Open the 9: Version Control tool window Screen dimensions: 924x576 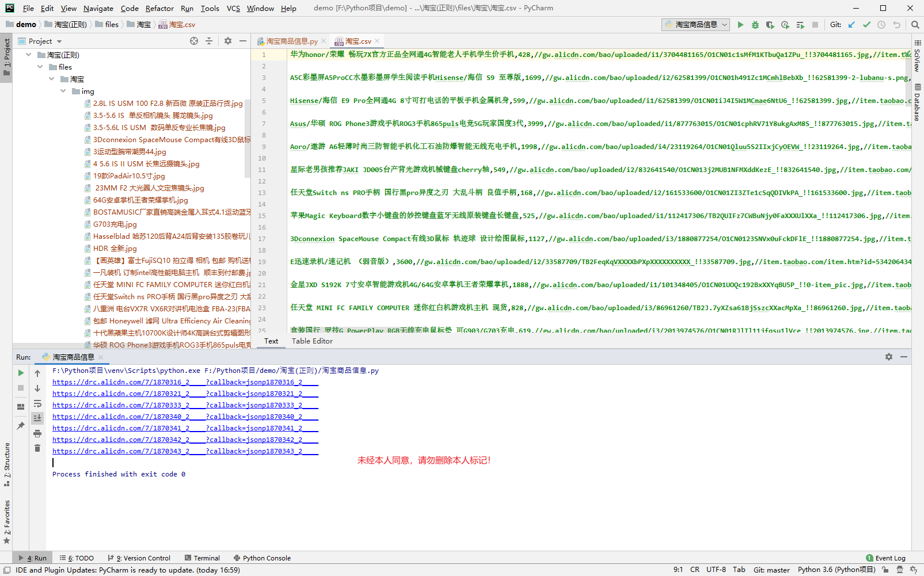(139, 558)
